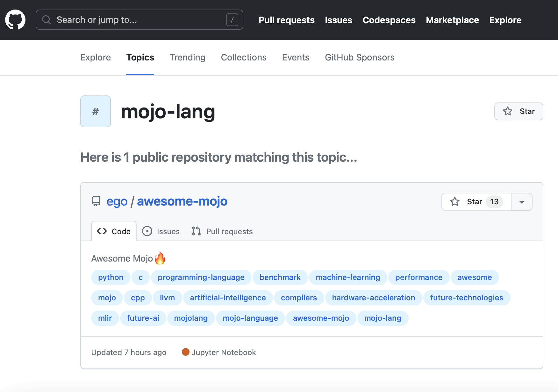Click the hash topic icon beside mojo-lang

(x=96, y=111)
